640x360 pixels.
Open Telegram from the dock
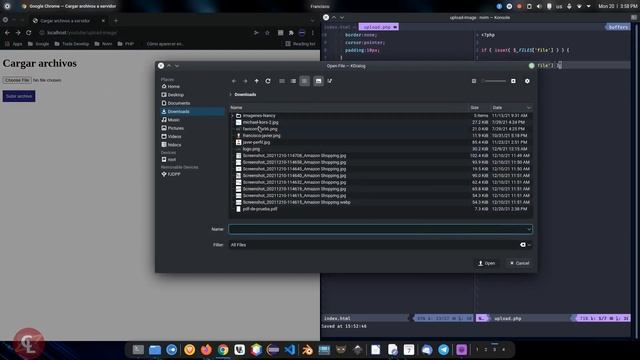click(444, 350)
